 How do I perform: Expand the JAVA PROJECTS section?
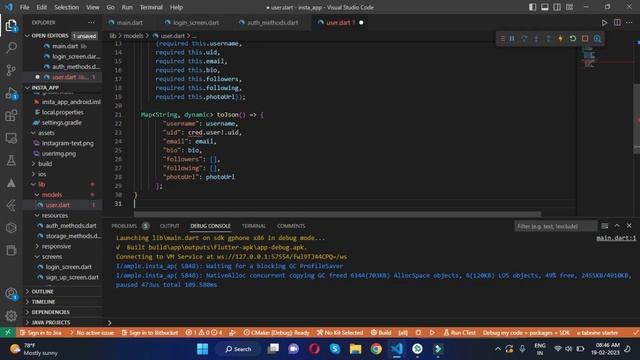pyautogui.click(x=51, y=322)
